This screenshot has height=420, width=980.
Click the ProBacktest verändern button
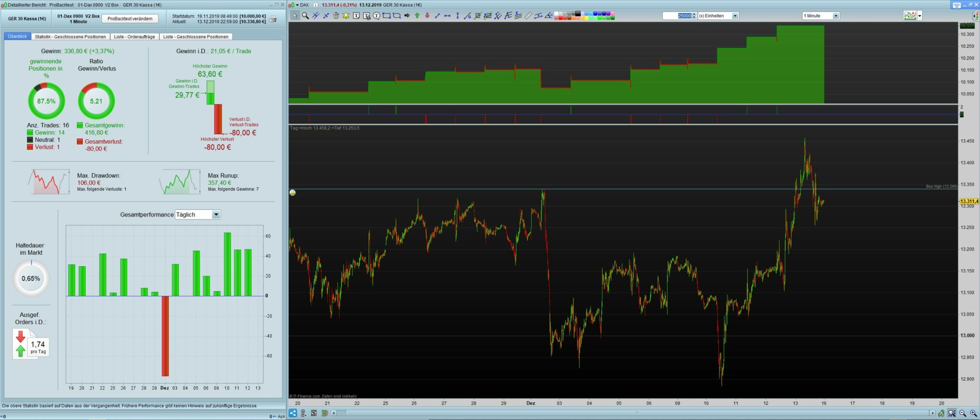[130, 19]
